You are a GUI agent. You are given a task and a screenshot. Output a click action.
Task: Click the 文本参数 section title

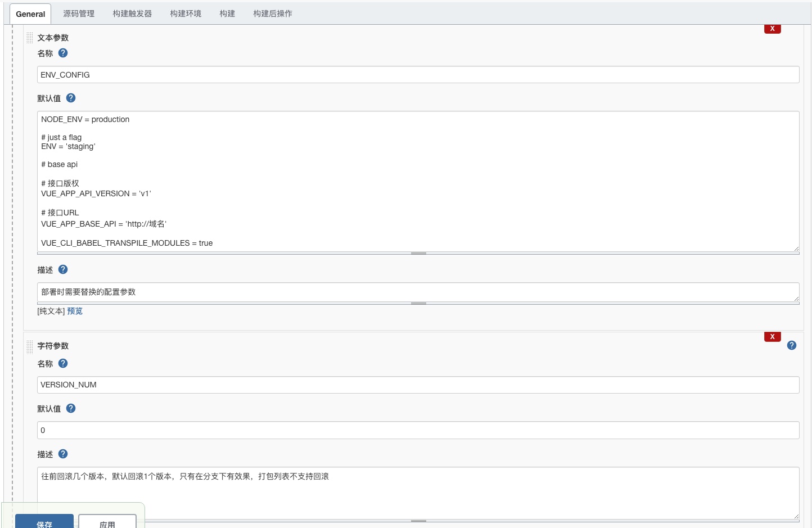point(53,38)
